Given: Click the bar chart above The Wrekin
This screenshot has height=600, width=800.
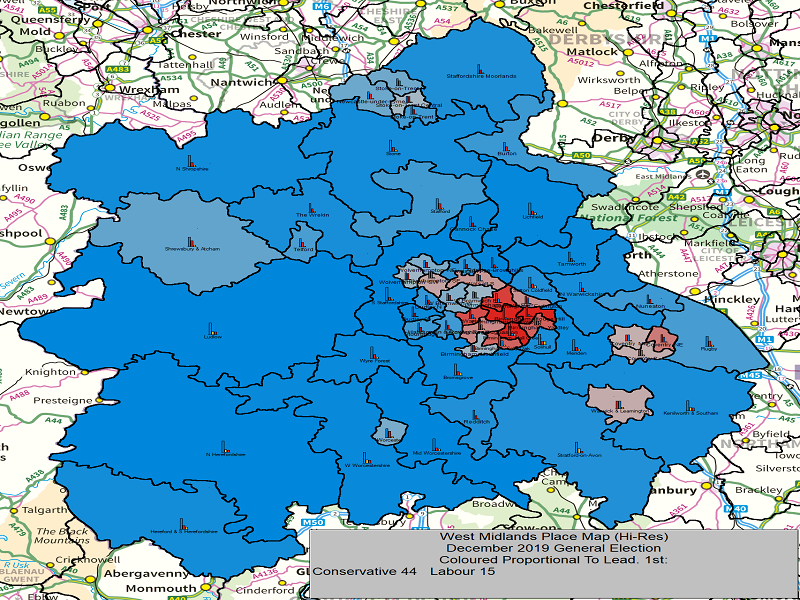Looking at the screenshot, I should pyautogui.click(x=311, y=208).
